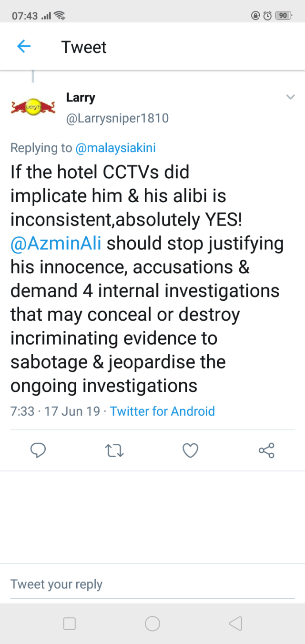Tap the alarm clock status icon

[268, 15]
